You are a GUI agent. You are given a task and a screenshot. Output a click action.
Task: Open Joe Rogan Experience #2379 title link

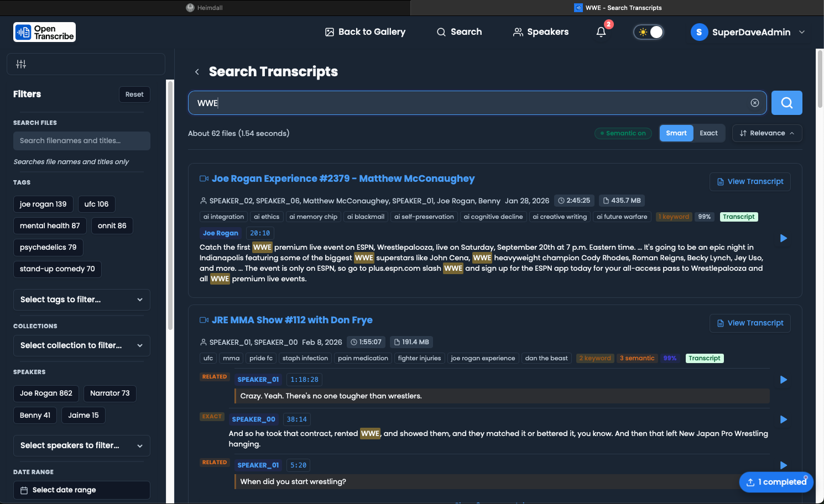[x=343, y=179]
